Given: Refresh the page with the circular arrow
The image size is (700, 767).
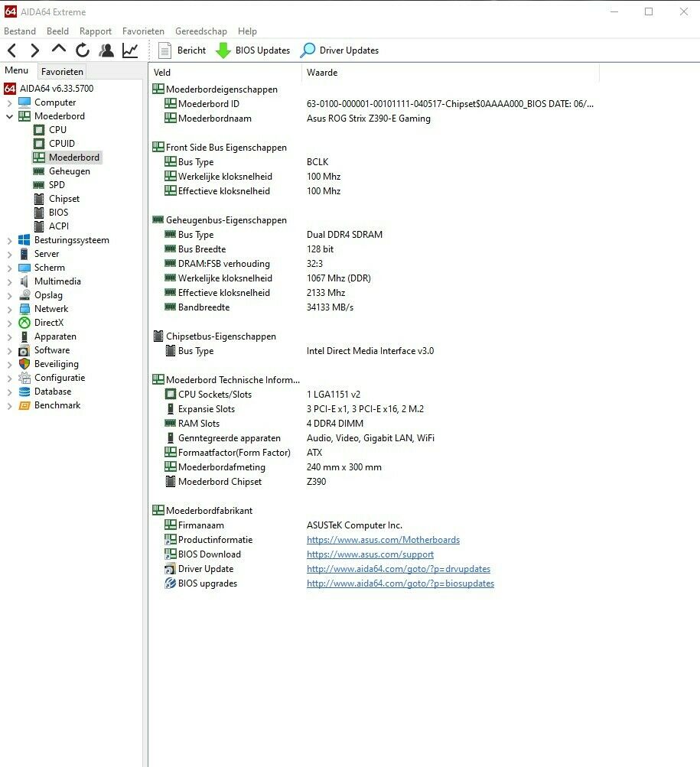Looking at the screenshot, I should 82,50.
